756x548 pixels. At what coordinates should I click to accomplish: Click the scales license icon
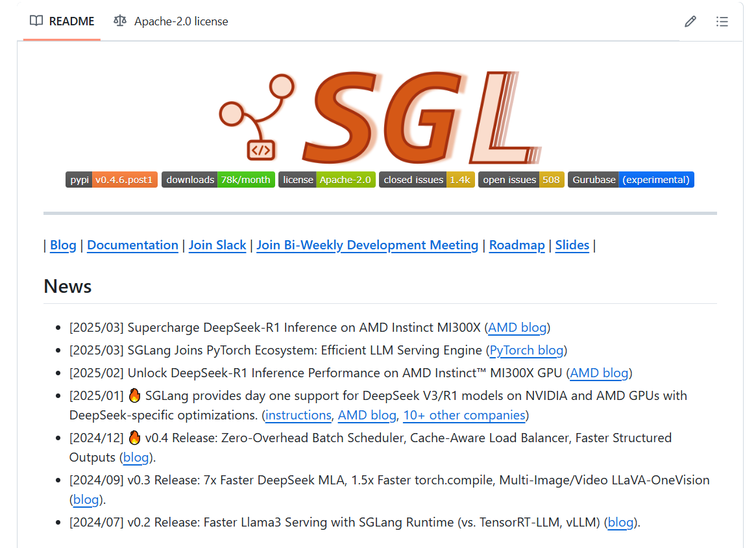click(x=120, y=21)
